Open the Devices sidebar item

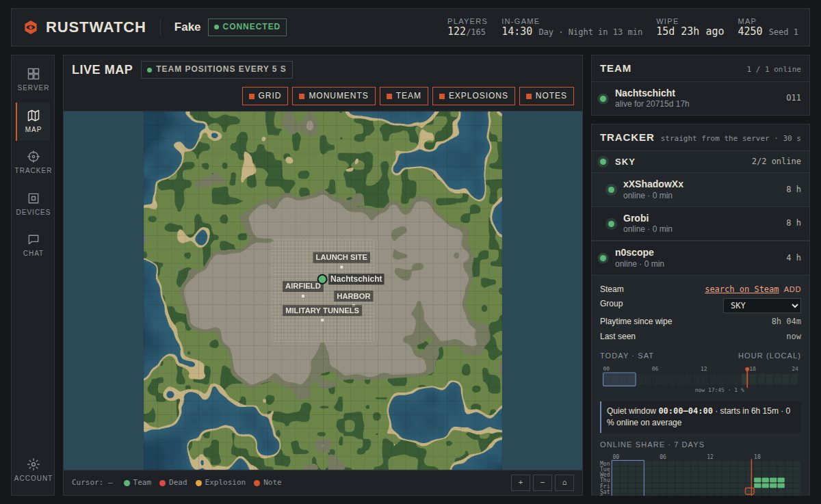[33, 204]
